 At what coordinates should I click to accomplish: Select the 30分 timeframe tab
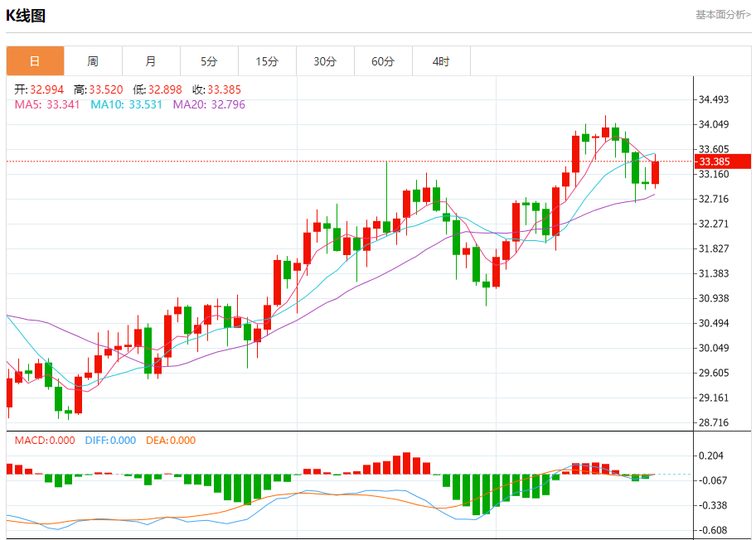click(325, 61)
